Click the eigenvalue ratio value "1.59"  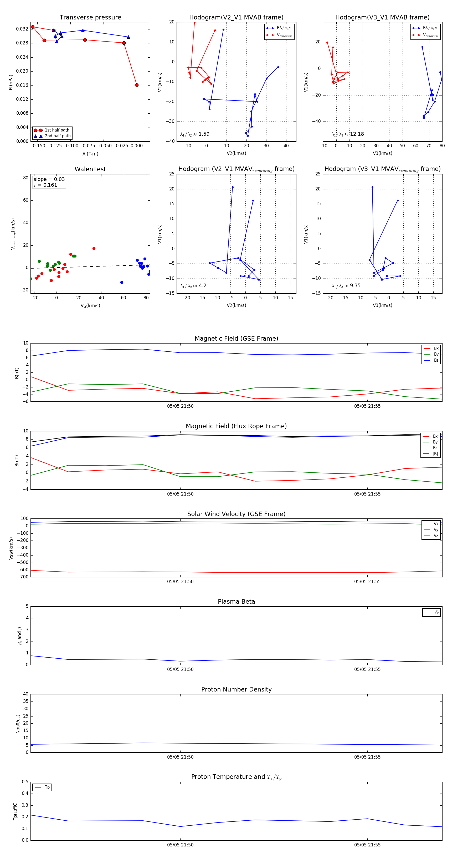tap(204, 134)
